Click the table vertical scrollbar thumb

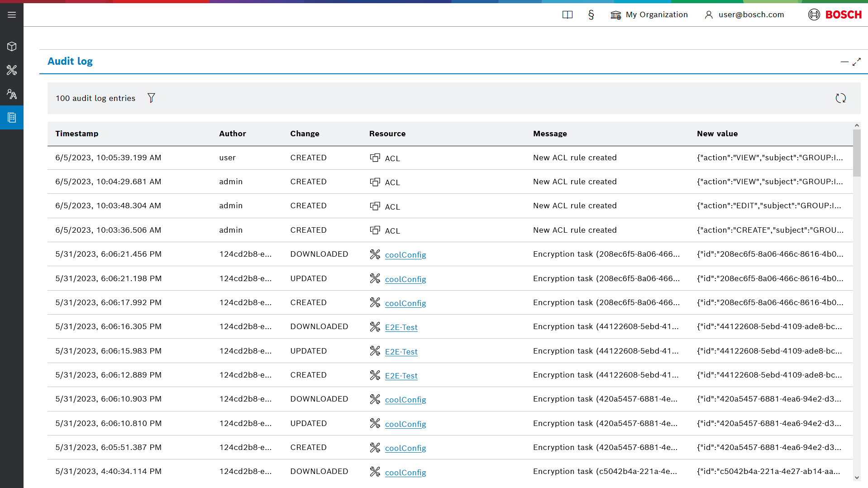coord(857,153)
